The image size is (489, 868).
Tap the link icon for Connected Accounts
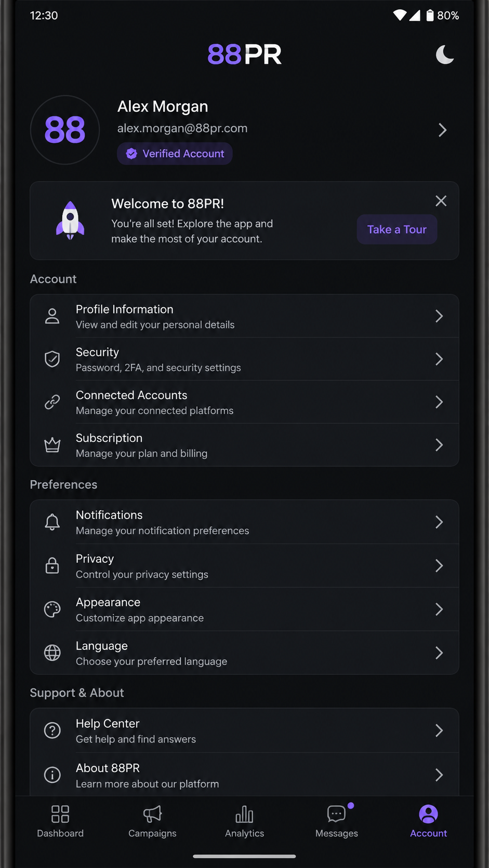pyautogui.click(x=52, y=402)
